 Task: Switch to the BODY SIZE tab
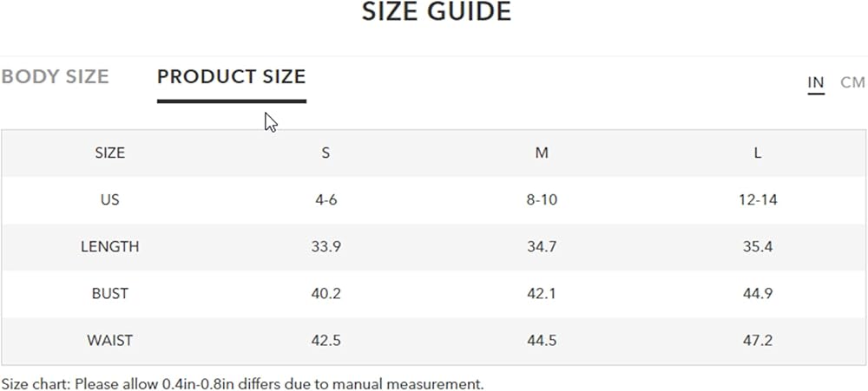tap(55, 76)
